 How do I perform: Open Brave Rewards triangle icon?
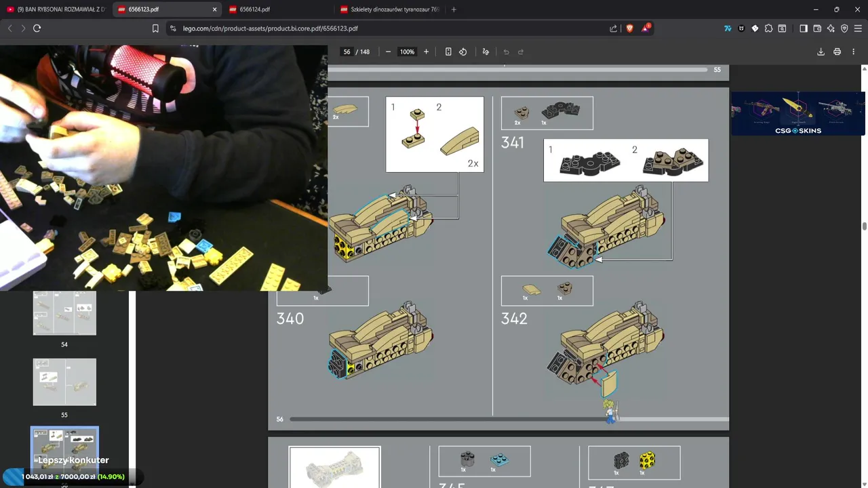646,28
